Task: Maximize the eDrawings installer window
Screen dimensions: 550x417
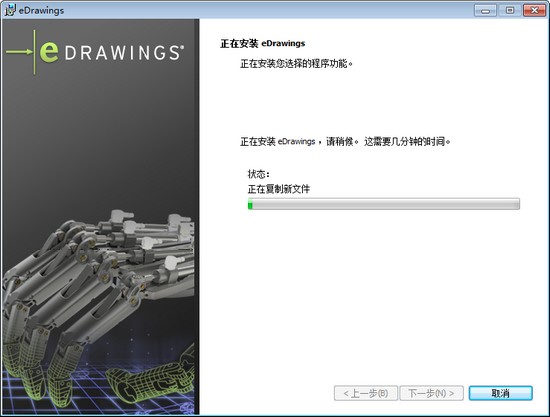Action: click(510, 11)
